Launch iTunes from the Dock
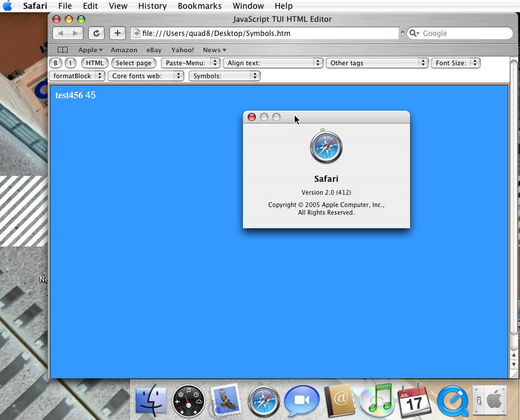Image resolution: width=520 pixels, height=420 pixels. [377, 399]
